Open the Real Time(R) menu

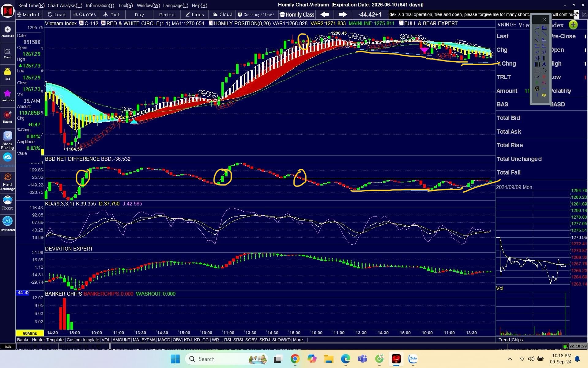coord(31,5)
